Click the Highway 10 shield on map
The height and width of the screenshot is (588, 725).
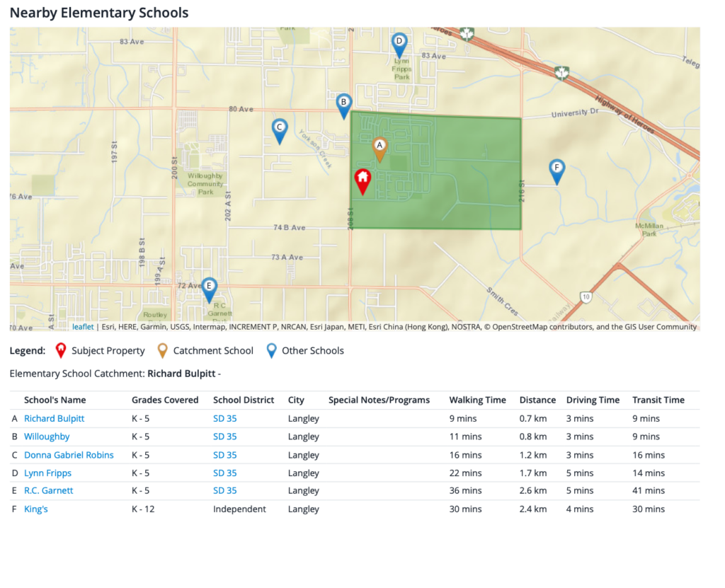coord(586,296)
